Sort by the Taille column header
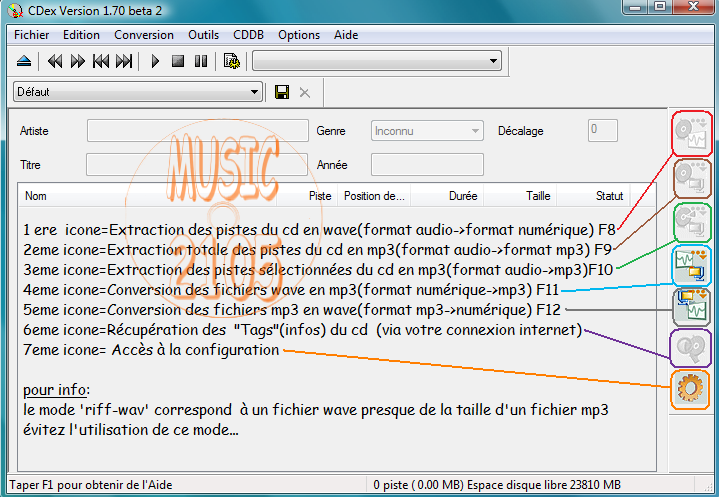The width and height of the screenshot is (719, 497). point(520,196)
